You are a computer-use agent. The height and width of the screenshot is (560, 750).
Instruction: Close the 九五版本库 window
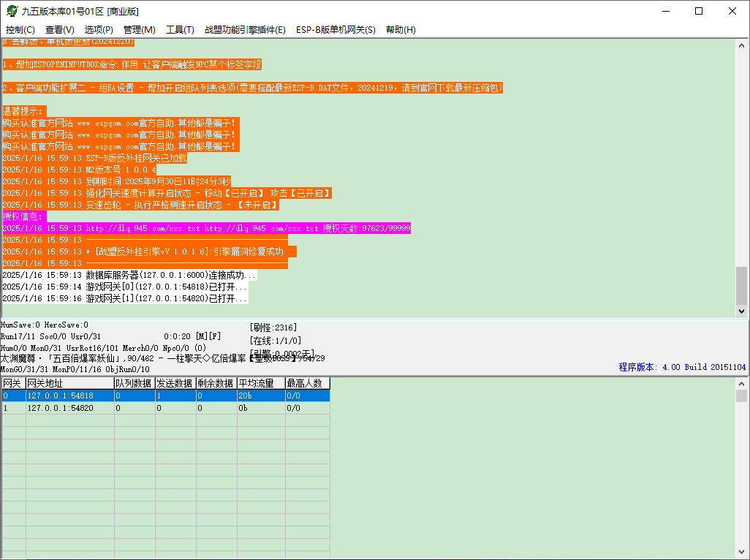click(732, 11)
